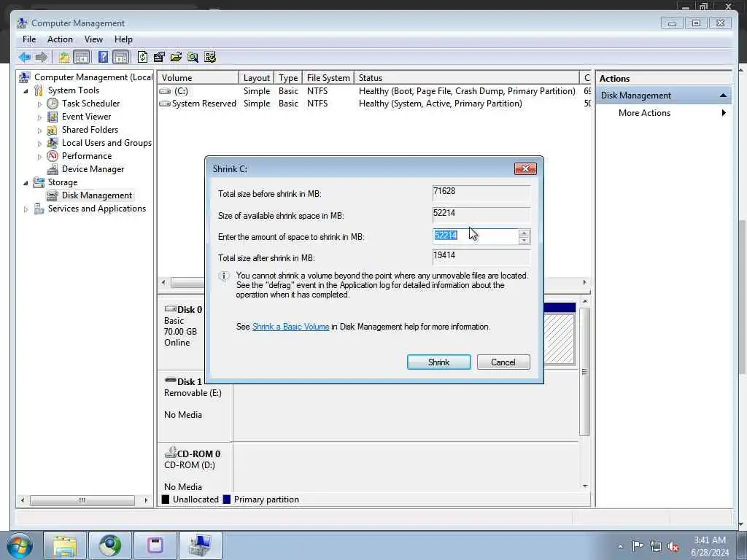
Task: Select Device Manager in the tree
Action: (93, 169)
